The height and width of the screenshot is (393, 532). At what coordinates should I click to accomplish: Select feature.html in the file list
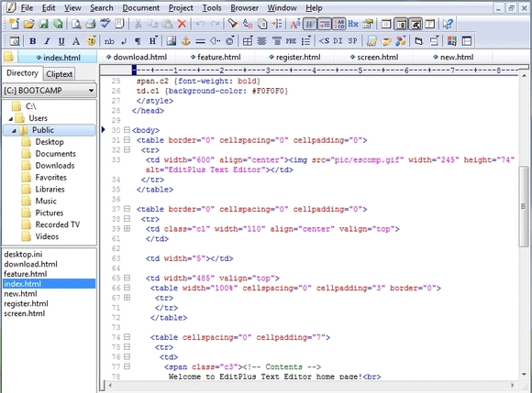[x=26, y=274]
